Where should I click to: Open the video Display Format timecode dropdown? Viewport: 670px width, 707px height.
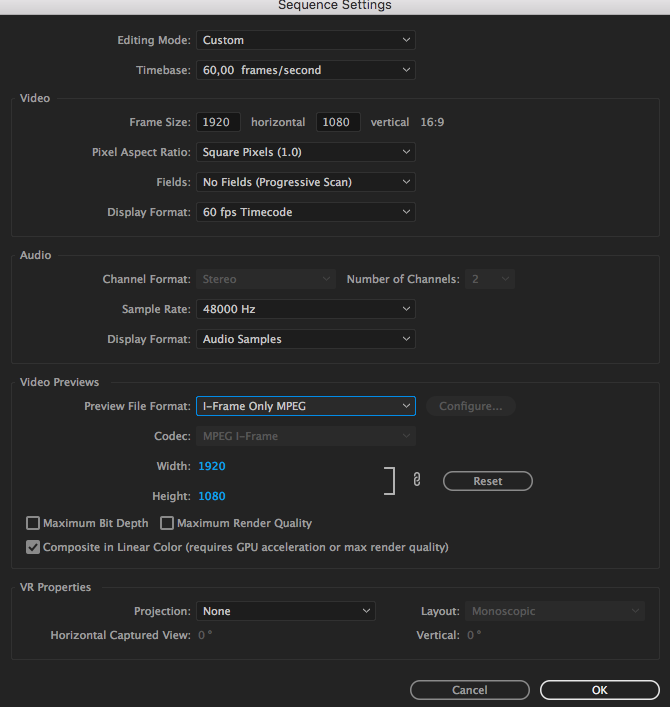305,212
